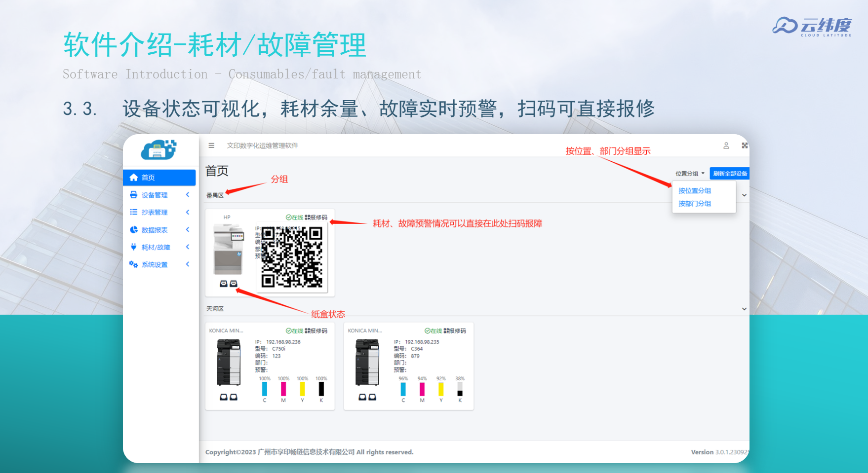Click black 38% toner bar on C364 card
Screen dimensions: 868x473
click(x=460, y=389)
